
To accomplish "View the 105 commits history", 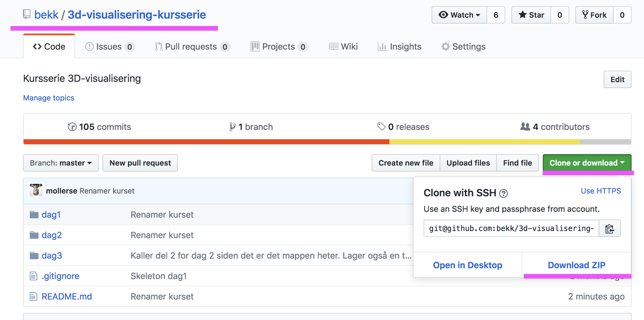I will point(99,127).
